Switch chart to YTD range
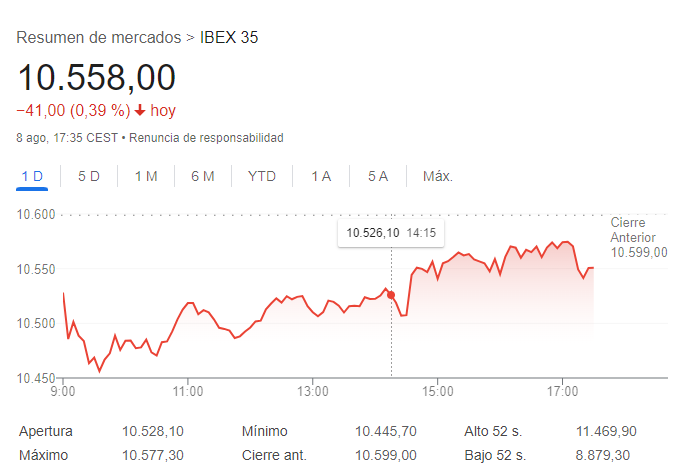The width and height of the screenshot is (695, 472). click(262, 177)
